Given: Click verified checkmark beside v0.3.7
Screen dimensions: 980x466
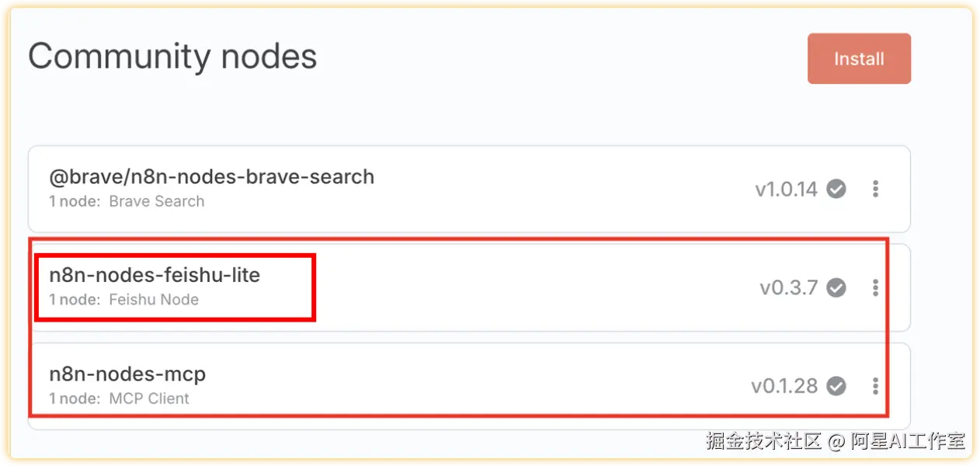Looking at the screenshot, I should [836, 287].
